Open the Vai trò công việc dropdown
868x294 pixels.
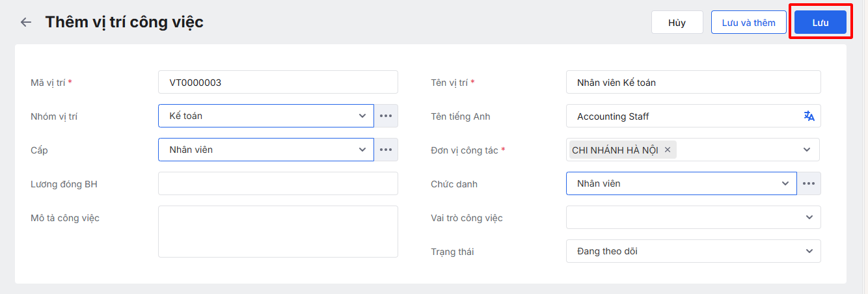(x=809, y=217)
